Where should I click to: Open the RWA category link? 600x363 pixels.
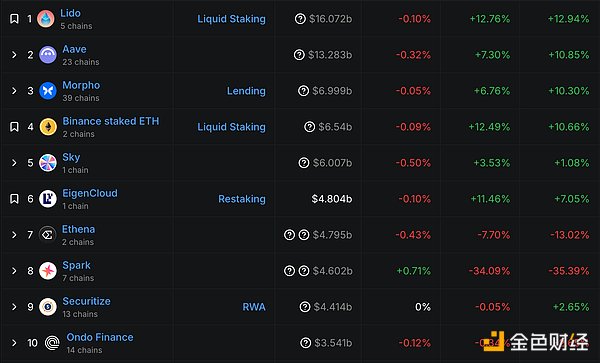click(254, 307)
